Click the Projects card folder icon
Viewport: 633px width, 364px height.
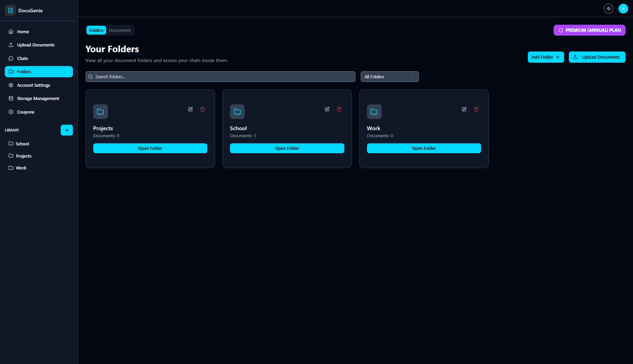coord(100,112)
